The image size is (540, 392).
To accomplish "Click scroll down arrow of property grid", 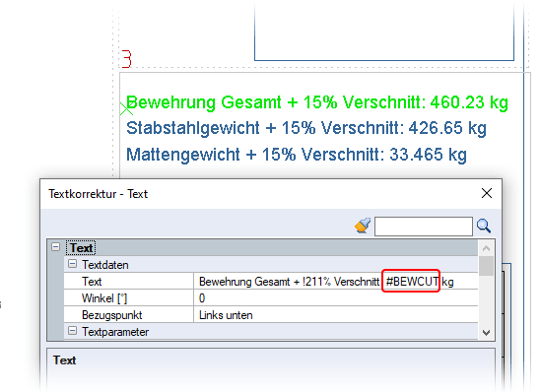I will pos(486,333).
